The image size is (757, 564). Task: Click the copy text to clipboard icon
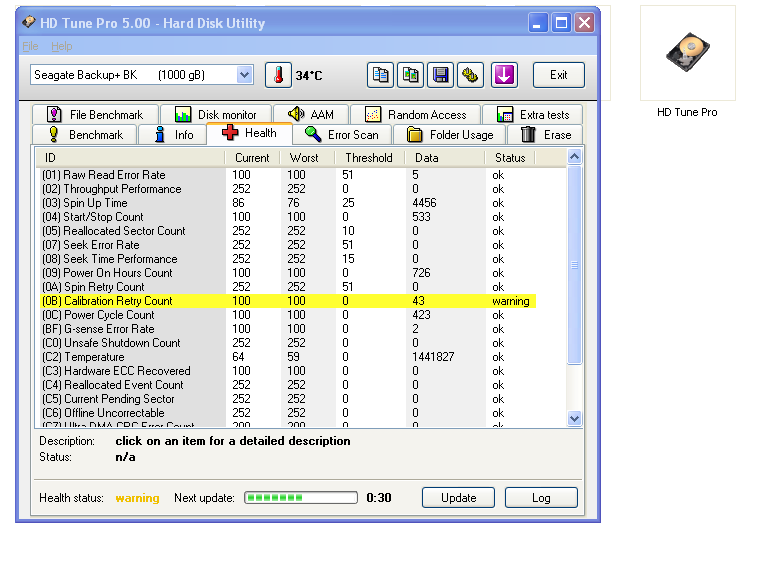click(x=380, y=75)
